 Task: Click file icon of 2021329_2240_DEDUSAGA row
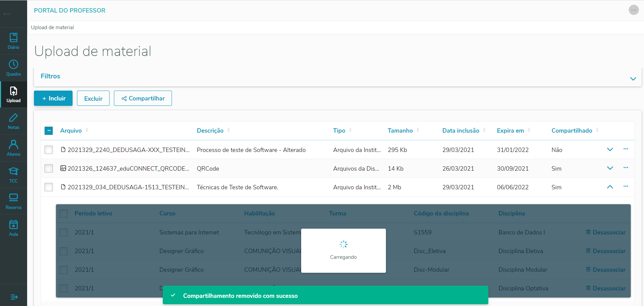tap(63, 150)
